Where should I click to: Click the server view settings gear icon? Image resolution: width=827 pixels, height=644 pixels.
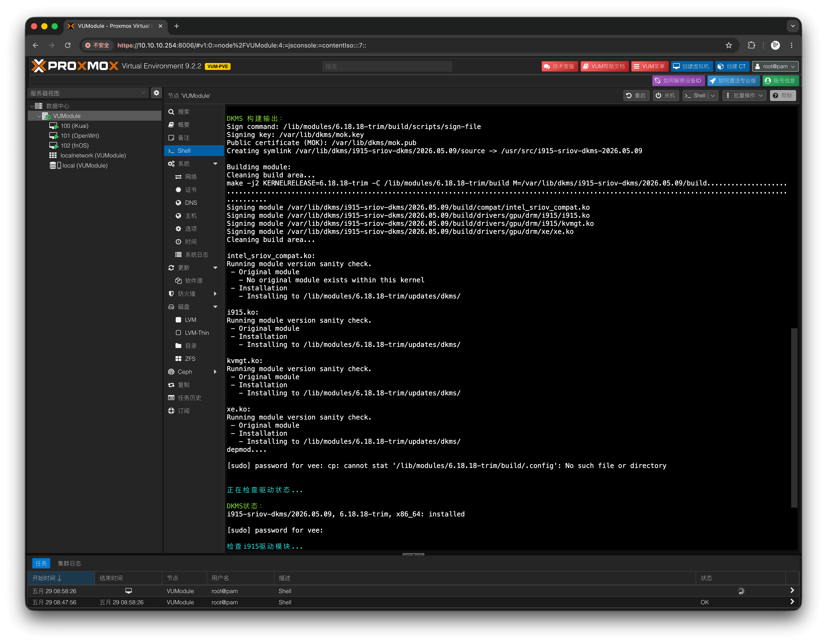pos(156,93)
